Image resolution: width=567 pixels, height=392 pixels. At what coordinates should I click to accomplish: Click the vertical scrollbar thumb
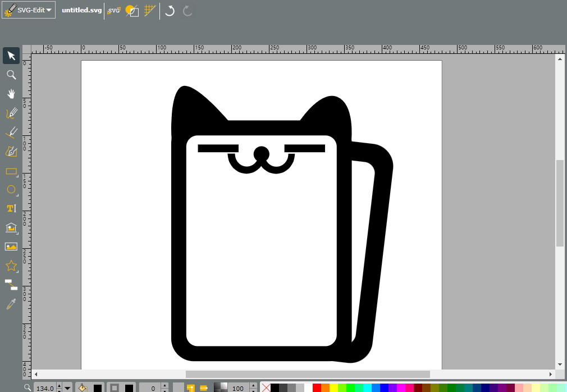(x=560, y=203)
